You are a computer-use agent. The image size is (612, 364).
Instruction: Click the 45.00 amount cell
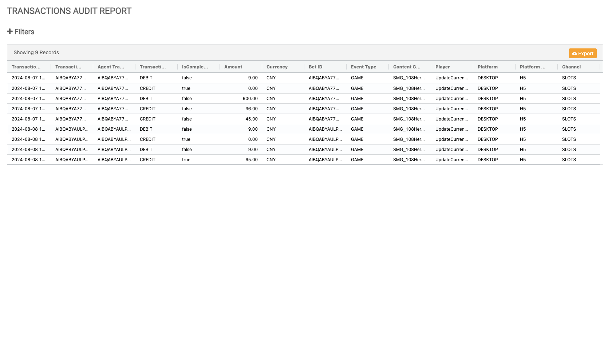pyautogui.click(x=251, y=119)
